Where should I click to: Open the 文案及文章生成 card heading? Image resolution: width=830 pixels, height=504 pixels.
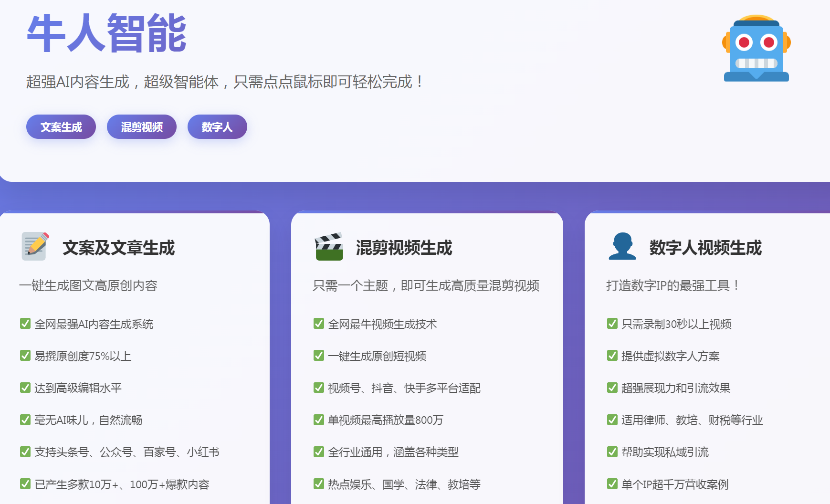119,248
